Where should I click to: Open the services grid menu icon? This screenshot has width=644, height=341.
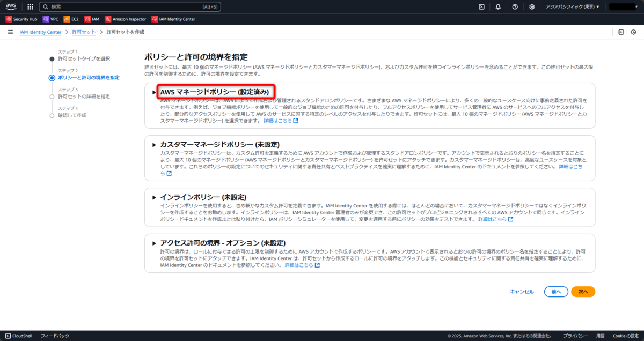(30, 7)
